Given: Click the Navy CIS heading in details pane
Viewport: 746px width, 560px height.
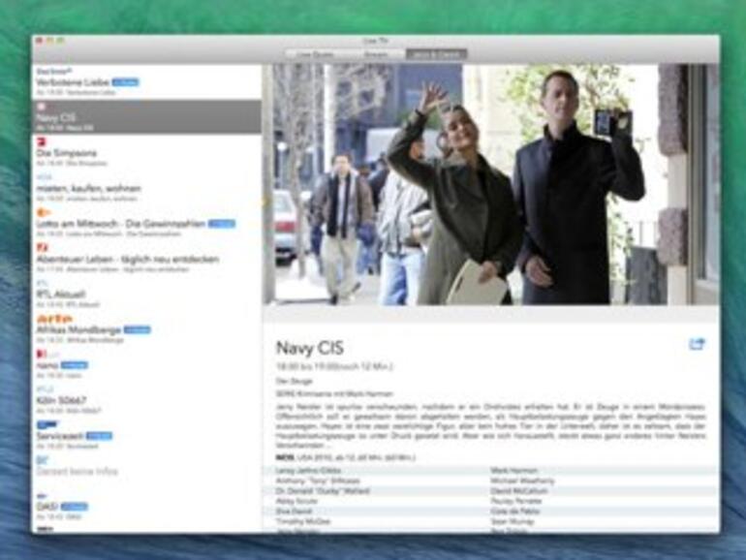Looking at the screenshot, I should pos(310,348).
